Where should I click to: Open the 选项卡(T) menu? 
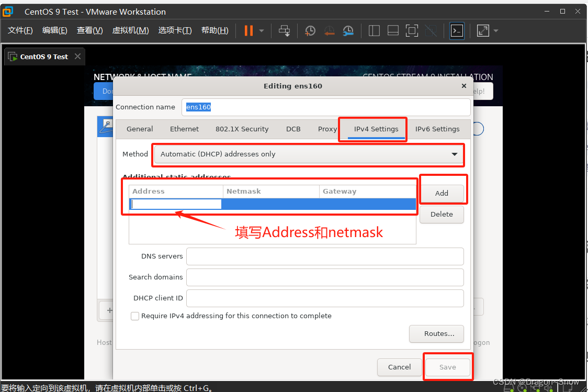click(175, 30)
